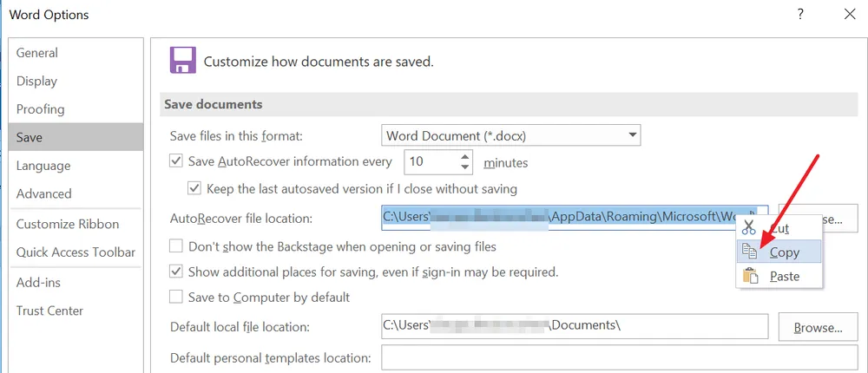
Task: Close the Word Options dialog
Action: point(850,15)
